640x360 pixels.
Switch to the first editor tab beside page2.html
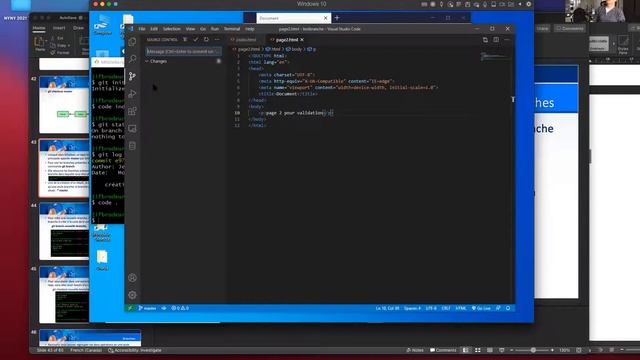(245, 40)
